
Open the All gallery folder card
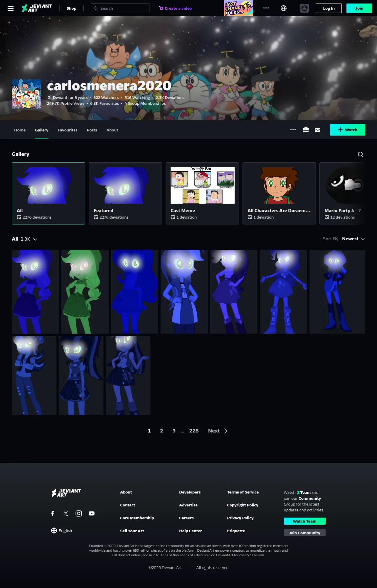(48, 193)
